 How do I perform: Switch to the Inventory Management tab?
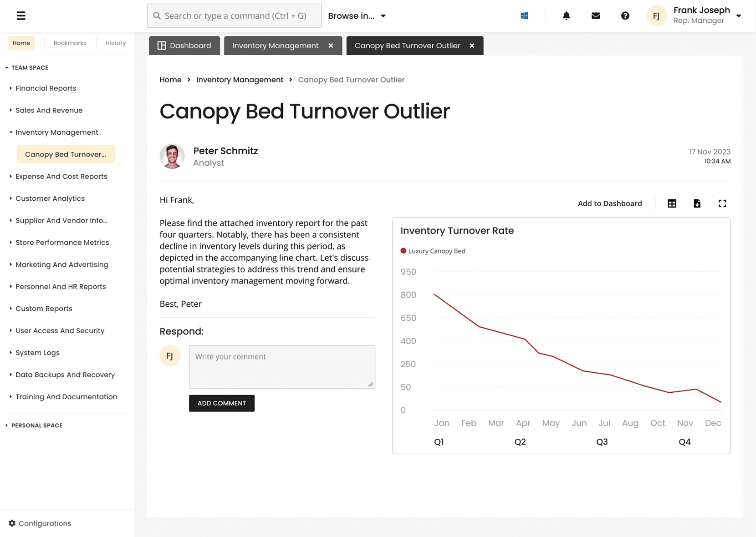pyautogui.click(x=276, y=46)
